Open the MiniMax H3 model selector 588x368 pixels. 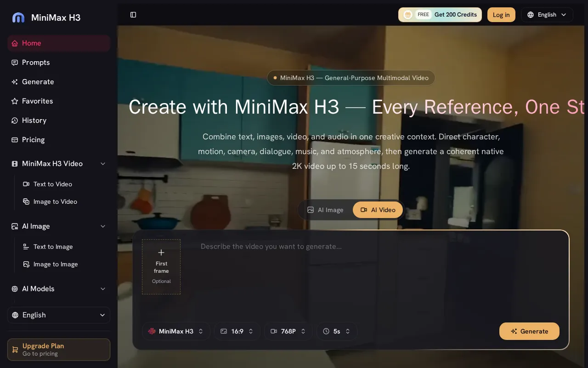click(x=176, y=331)
